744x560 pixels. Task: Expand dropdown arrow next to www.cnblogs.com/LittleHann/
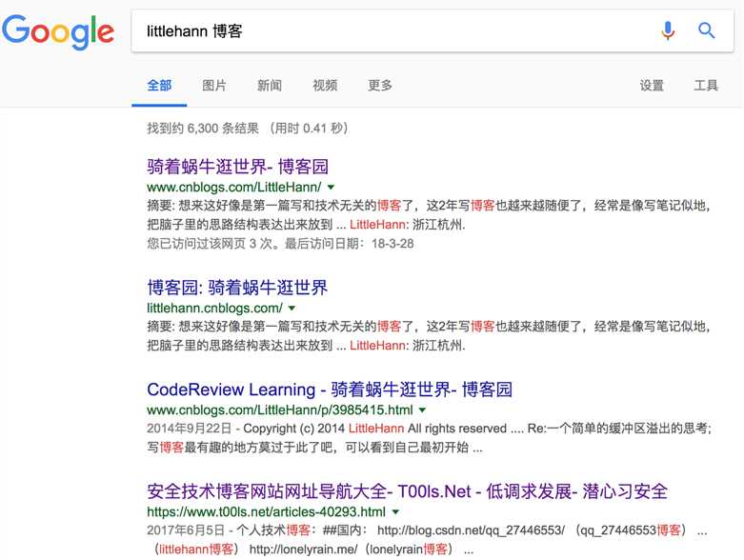pyautogui.click(x=332, y=187)
